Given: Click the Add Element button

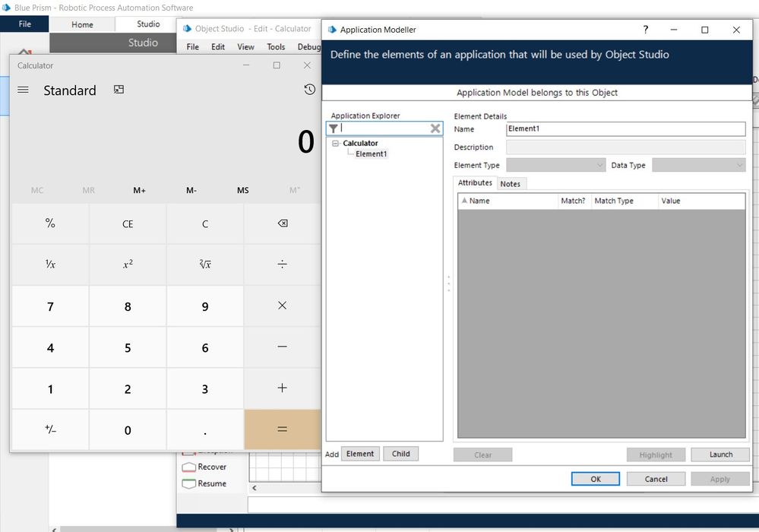Looking at the screenshot, I should (x=360, y=454).
